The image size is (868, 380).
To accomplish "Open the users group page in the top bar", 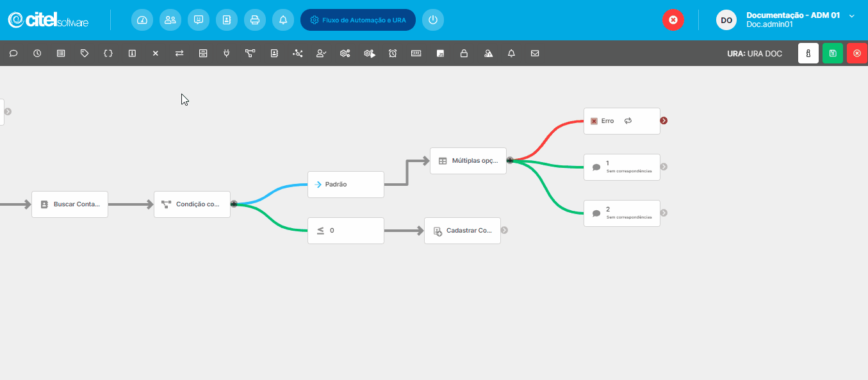I will [x=170, y=20].
